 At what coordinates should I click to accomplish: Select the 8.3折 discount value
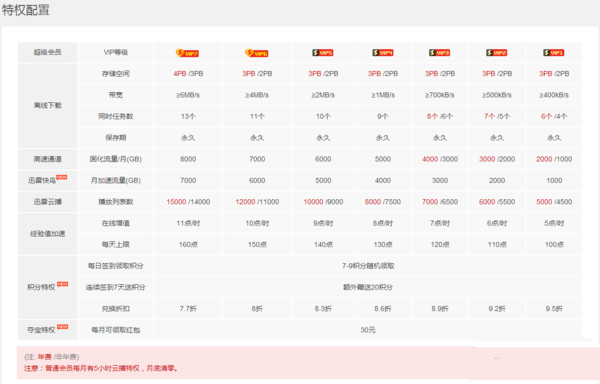tap(323, 309)
